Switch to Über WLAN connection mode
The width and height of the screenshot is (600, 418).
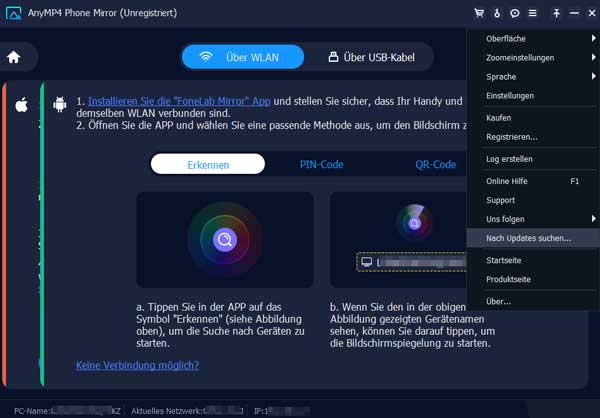(243, 57)
